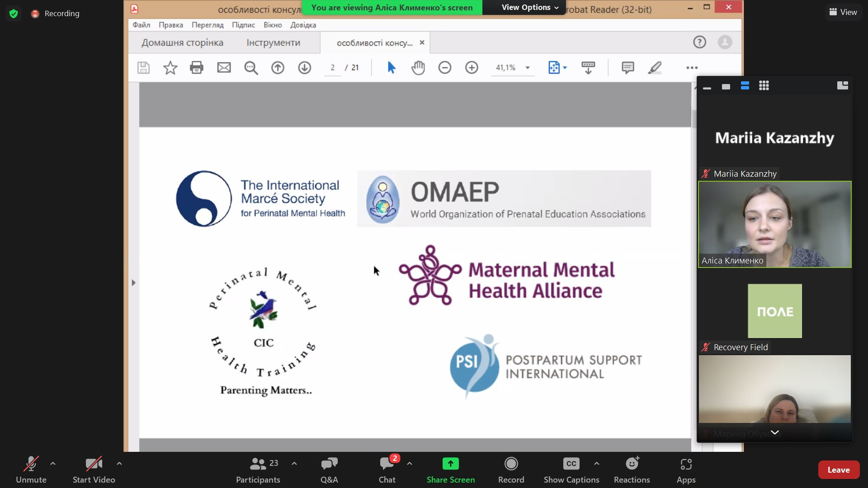This screenshot has height=488, width=868.
Task: Open the View Options dropdown
Action: 530,8
